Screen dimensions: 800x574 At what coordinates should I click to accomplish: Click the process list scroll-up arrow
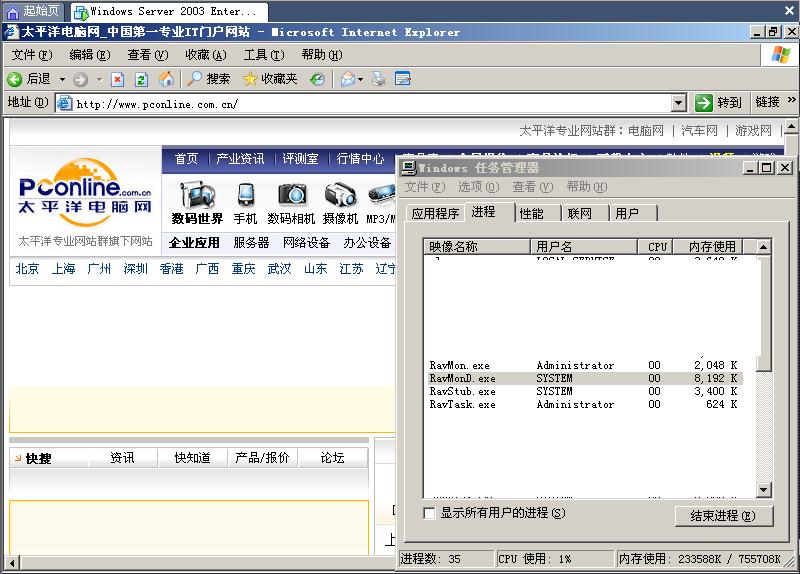(x=763, y=247)
